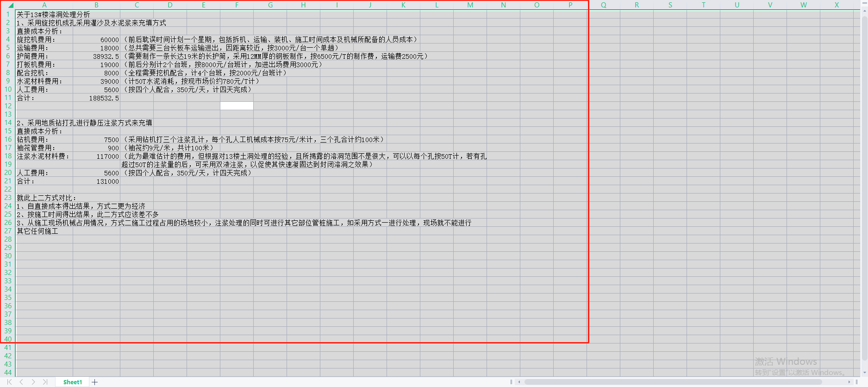Click the sheet tab bar split handle

point(511,382)
